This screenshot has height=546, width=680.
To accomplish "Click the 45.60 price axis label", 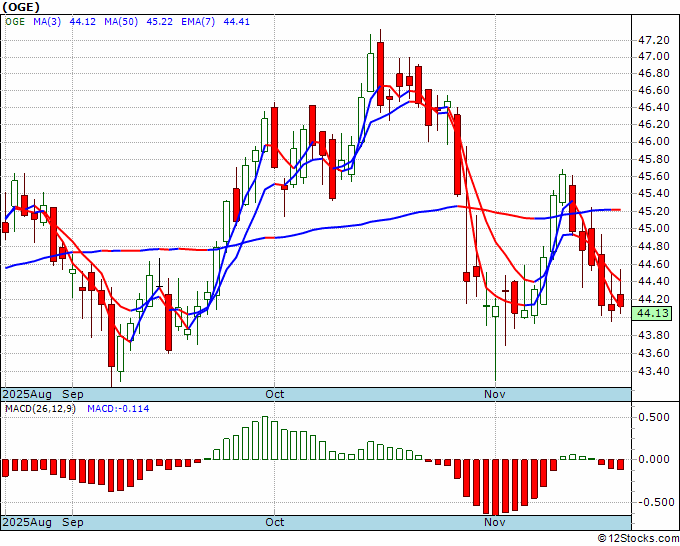I will [x=654, y=176].
